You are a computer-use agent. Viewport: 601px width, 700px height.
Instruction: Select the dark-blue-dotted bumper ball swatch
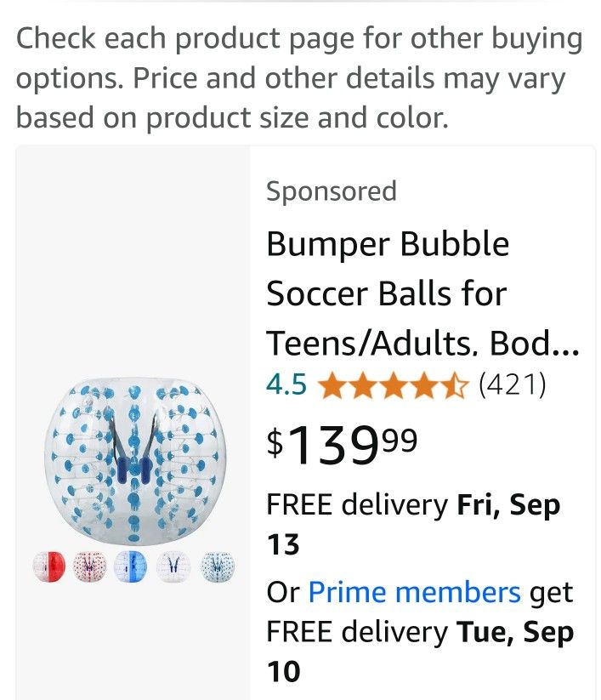(x=218, y=566)
